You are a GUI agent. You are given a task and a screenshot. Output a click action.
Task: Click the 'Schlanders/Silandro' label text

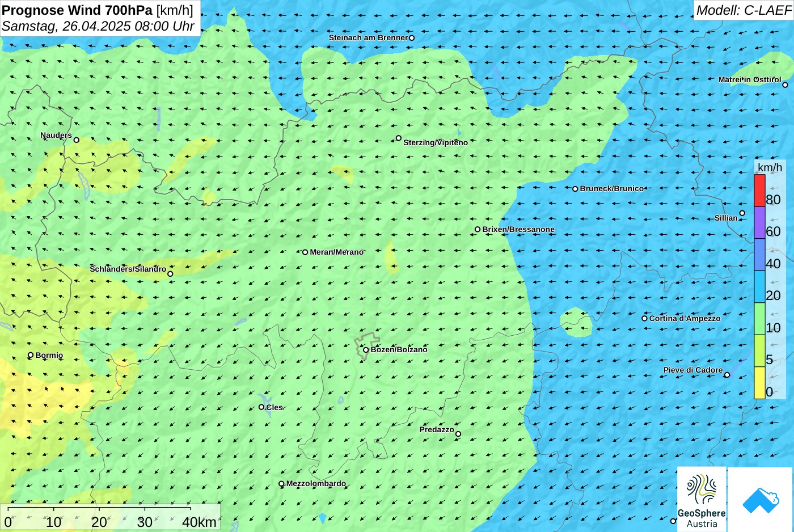point(128,269)
